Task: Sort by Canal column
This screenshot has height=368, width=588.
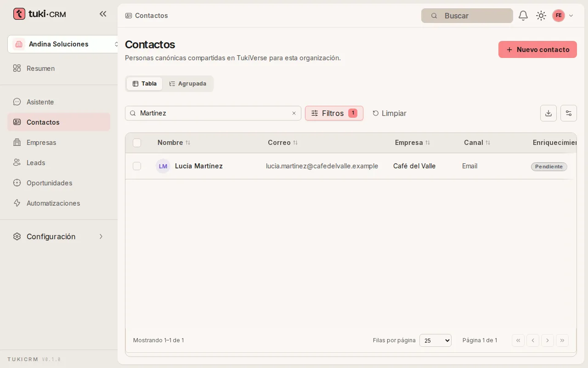Action: pyautogui.click(x=477, y=143)
